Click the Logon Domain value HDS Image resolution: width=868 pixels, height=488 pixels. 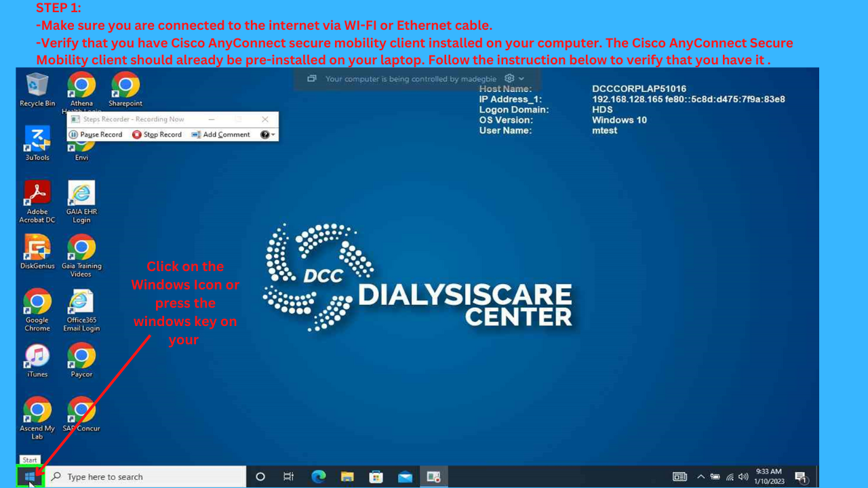point(602,109)
